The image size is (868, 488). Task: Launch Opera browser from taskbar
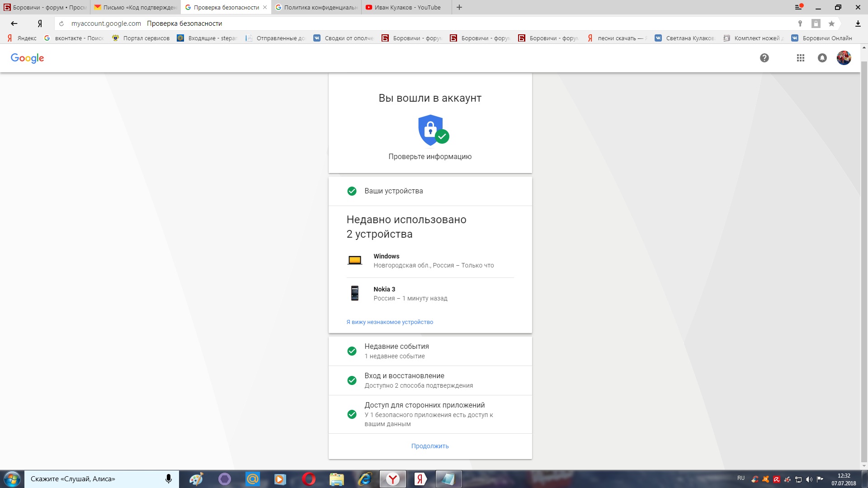pos(309,479)
